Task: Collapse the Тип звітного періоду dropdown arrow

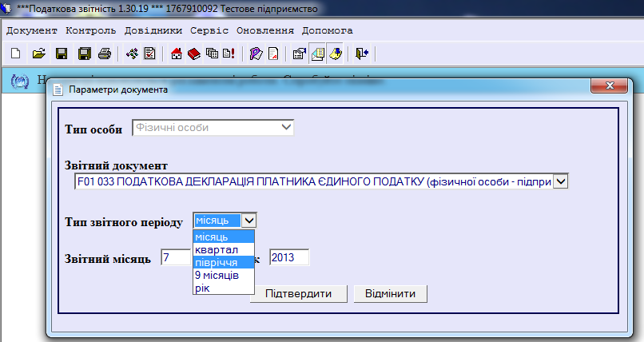Action: pos(248,221)
